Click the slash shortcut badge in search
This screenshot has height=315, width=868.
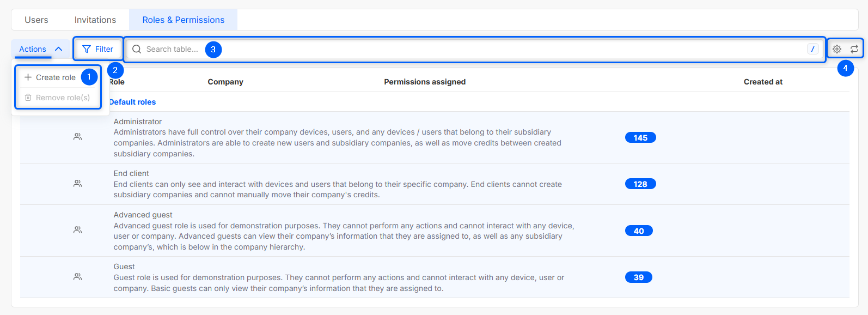pos(812,49)
